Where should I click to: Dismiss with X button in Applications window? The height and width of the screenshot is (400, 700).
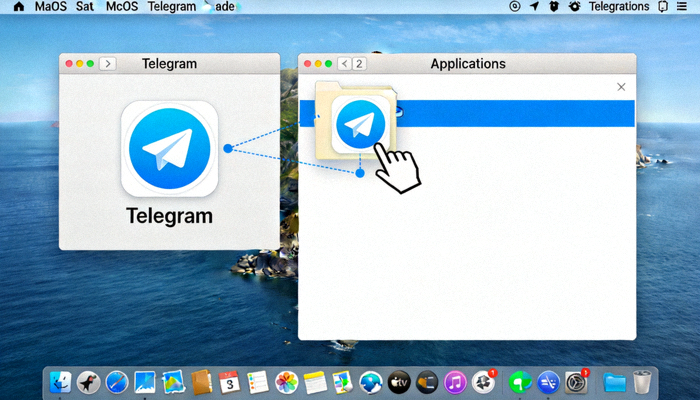coord(621,87)
